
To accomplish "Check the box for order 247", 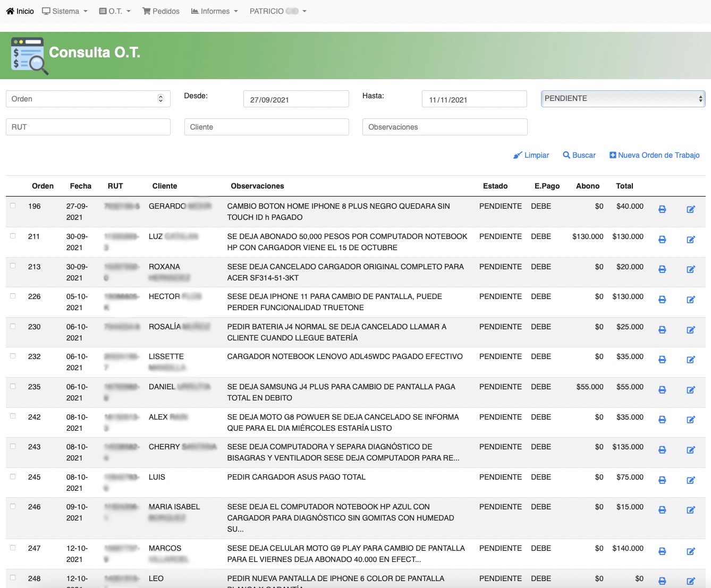I will (13, 548).
